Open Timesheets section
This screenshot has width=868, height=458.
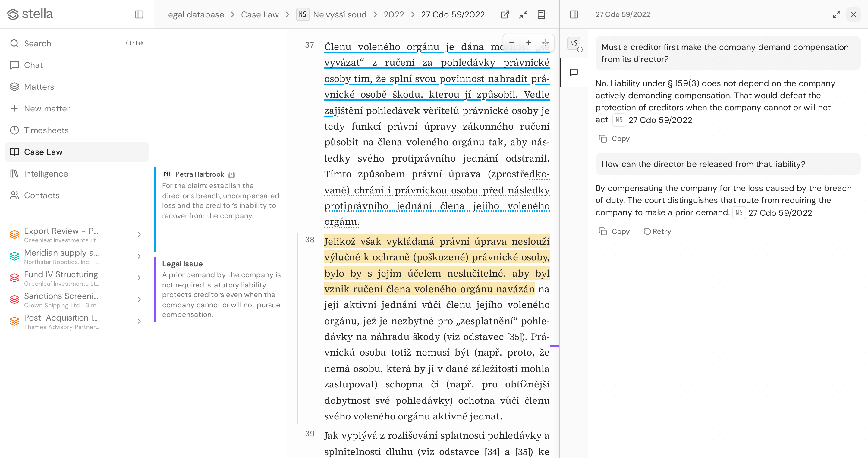point(77,130)
